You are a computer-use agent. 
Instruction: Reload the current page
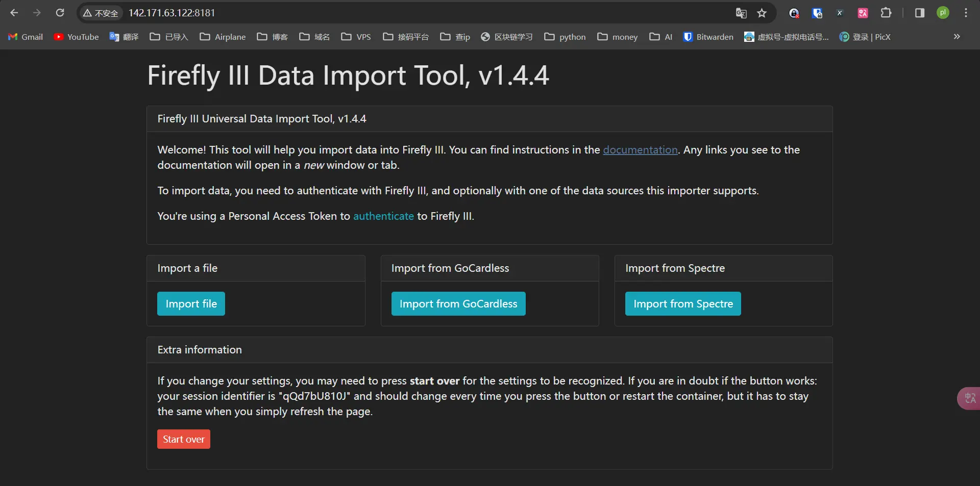coord(60,13)
